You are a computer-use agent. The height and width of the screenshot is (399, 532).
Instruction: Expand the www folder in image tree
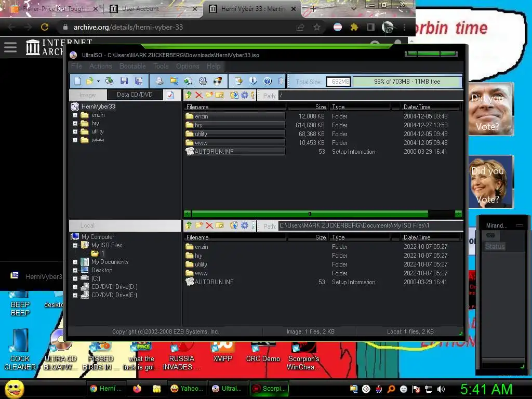tap(75, 140)
